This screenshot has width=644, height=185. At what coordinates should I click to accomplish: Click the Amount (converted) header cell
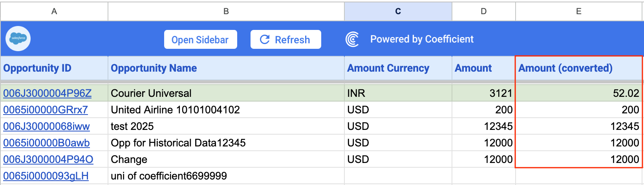565,68
